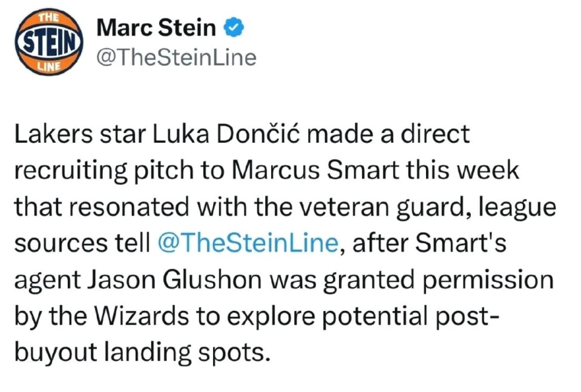This screenshot has height=392, width=581.
Task: Click the word STEIN on the logo
Action: click(49, 42)
